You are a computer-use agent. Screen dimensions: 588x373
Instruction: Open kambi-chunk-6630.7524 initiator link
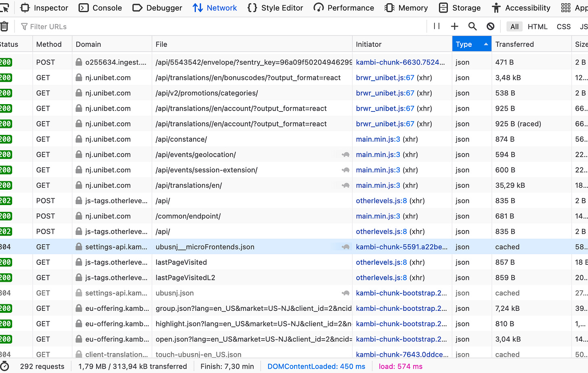[400, 62]
